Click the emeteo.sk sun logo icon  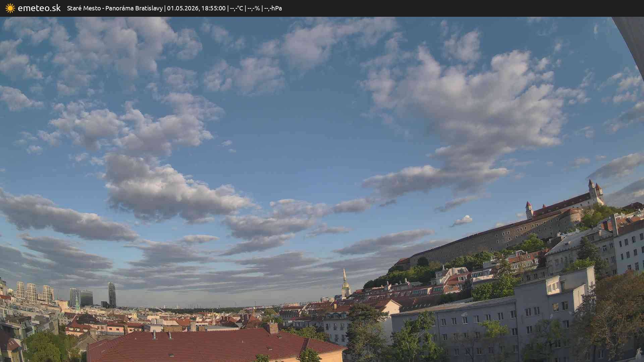(x=10, y=8)
